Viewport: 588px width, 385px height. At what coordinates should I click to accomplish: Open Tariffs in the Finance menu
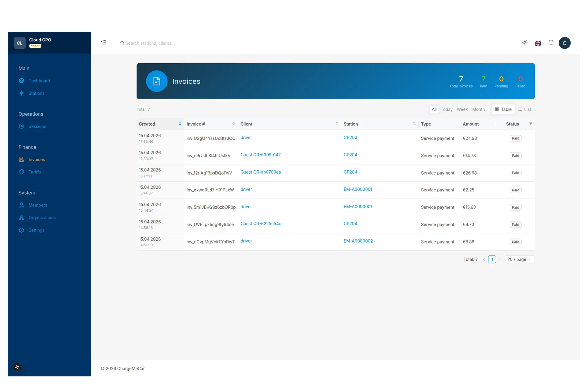click(35, 172)
